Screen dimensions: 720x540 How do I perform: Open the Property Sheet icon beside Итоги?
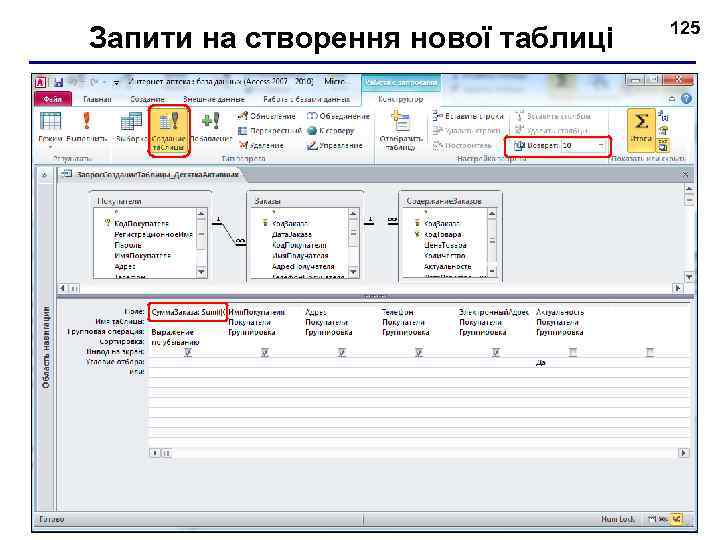click(664, 131)
